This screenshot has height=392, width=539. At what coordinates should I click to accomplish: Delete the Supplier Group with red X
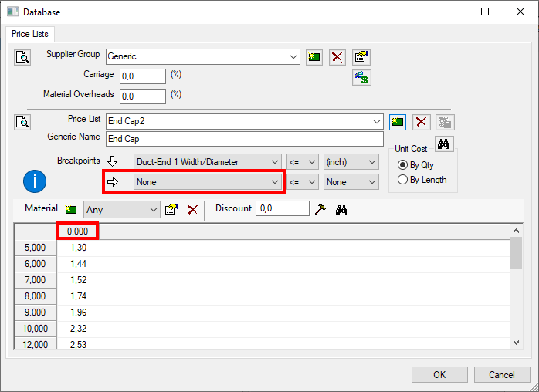pyautogui.click(x=337, y=57)
